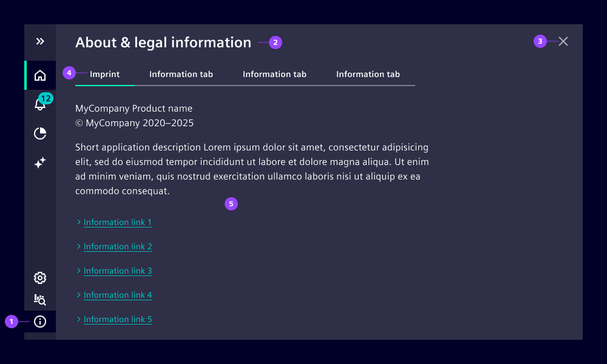Viewport: 607px width, 364px height.
Task: Expand the sidebar with double-arrow icon
Action: [40, 41]
